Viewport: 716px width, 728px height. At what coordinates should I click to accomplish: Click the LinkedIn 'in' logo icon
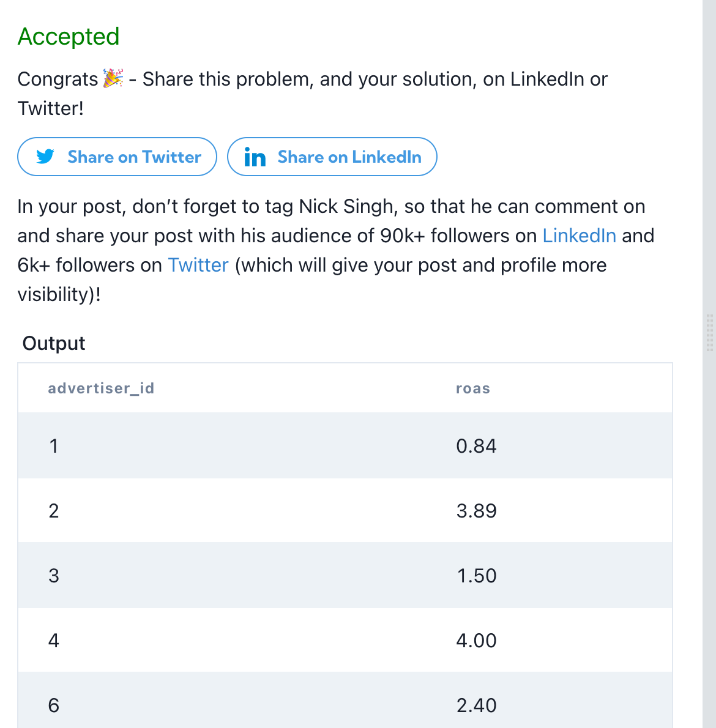[x=255, y=157]
